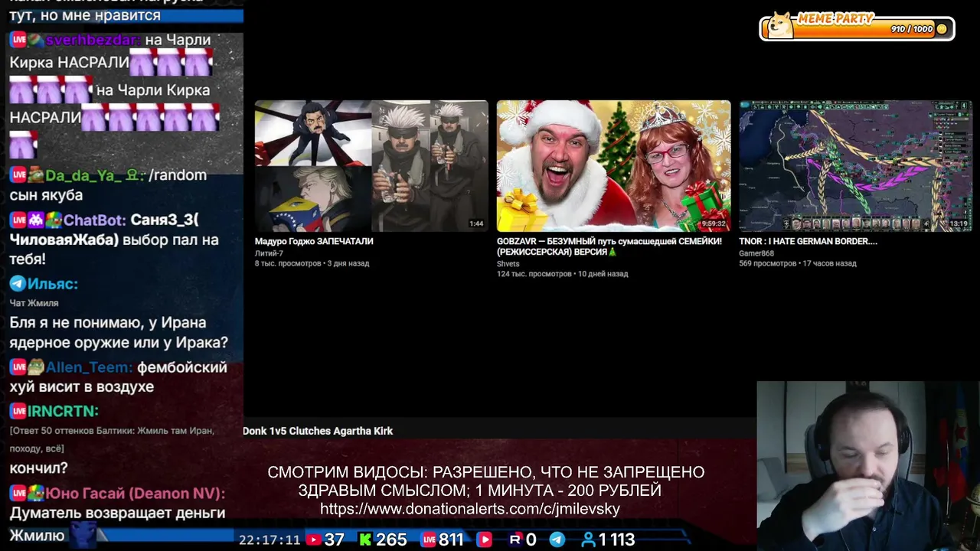Click the GOBZAVR БЕЗУМНЫЙ путь video title
The width and height of the screenshot is (980, 551).
pos(609,246)
